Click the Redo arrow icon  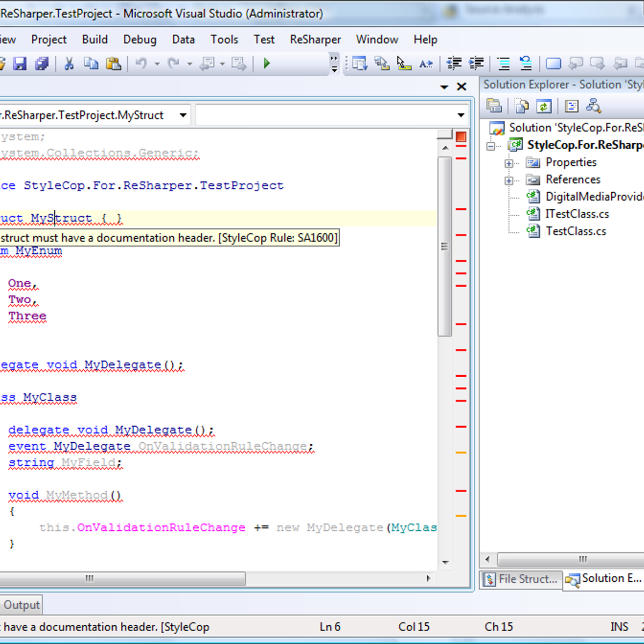click(x=173, y=64)
